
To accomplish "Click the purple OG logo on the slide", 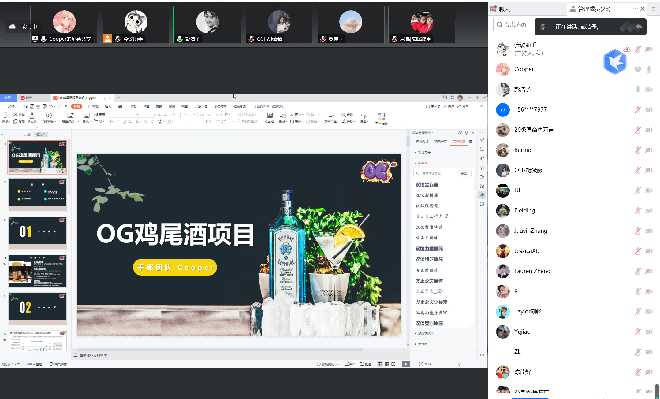I will [x=379, y=171].
